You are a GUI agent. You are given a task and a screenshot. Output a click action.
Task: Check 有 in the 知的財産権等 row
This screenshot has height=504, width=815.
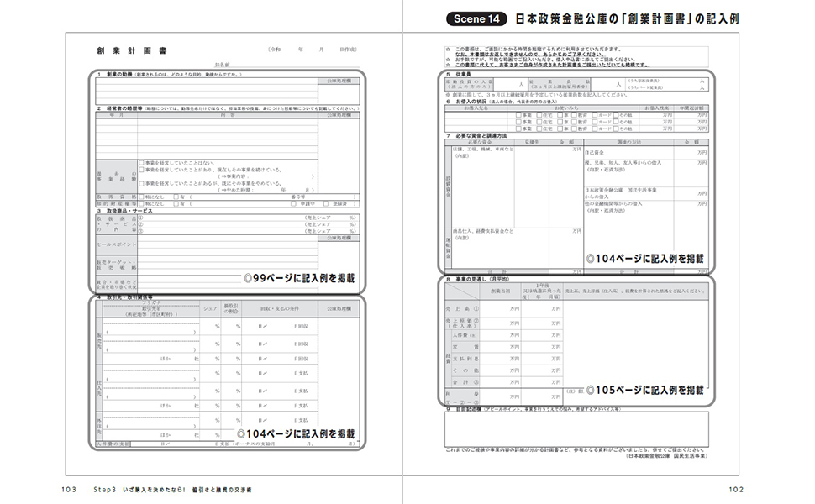click(x=176, y=203)
